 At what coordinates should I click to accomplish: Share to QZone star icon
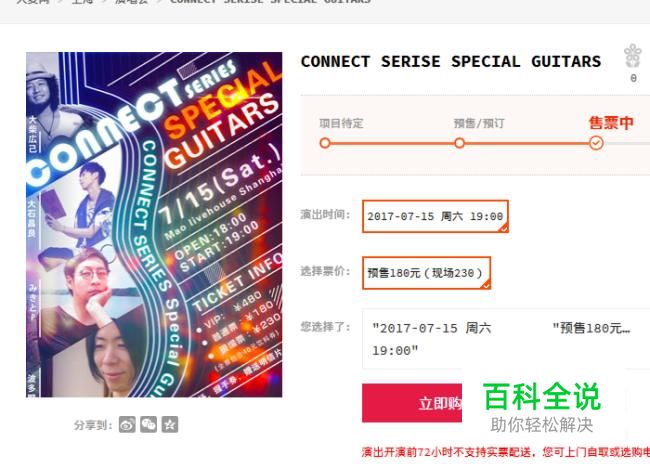click(x=170, y=424)
